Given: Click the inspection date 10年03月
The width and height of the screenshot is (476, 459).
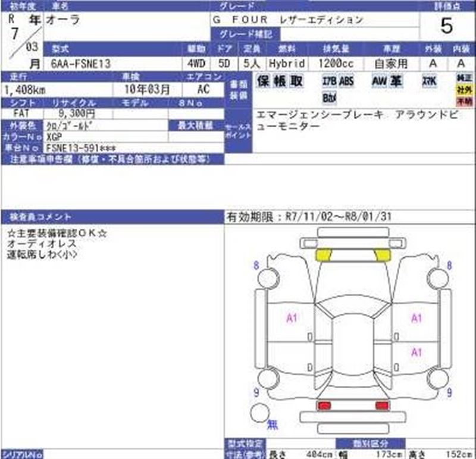Looking at the screenshot, I should (x=147, y=90).
